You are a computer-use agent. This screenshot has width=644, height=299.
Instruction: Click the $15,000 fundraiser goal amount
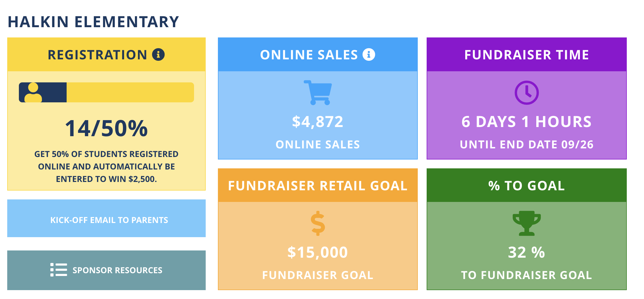(318, 252)
